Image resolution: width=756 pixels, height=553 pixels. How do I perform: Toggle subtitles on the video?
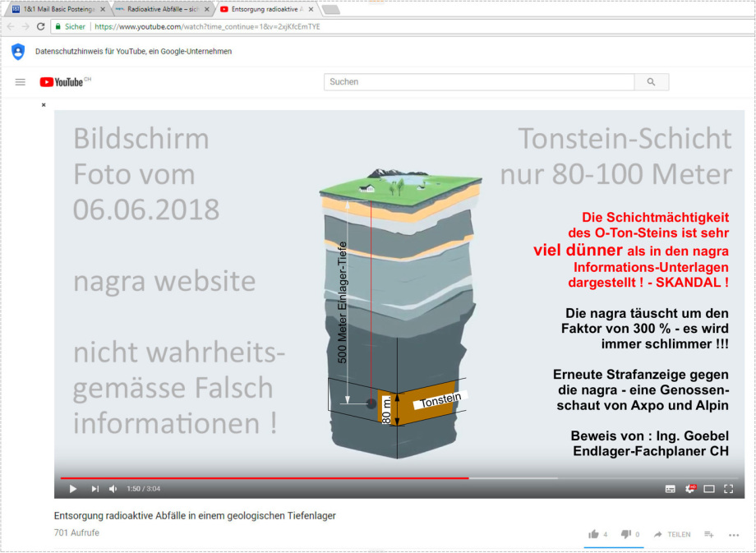671,489
